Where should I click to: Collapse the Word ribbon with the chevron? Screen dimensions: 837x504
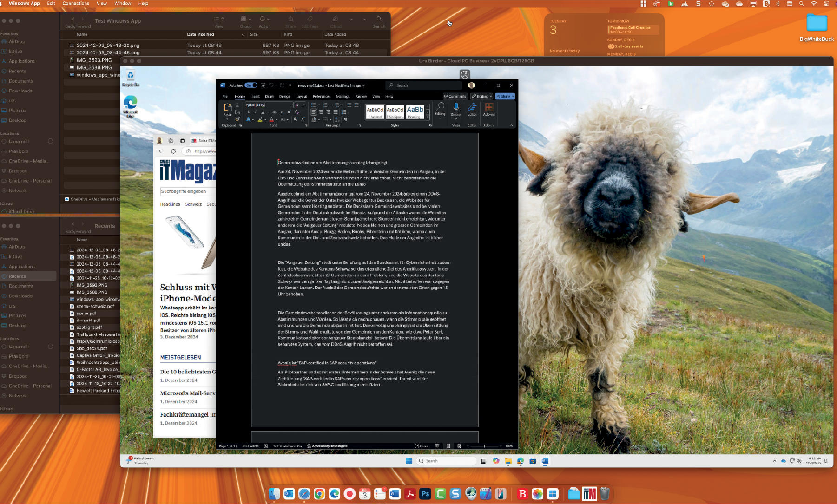[511, 125]
